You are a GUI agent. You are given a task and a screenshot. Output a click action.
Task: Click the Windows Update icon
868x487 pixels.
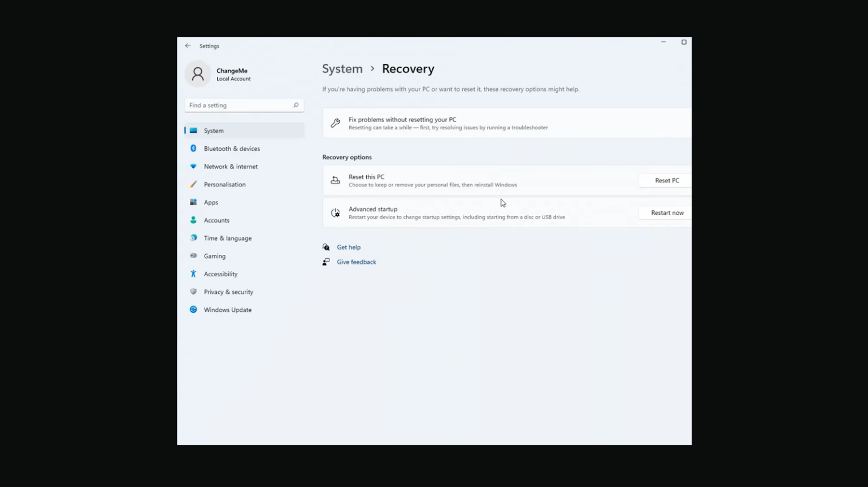point(194,310)
